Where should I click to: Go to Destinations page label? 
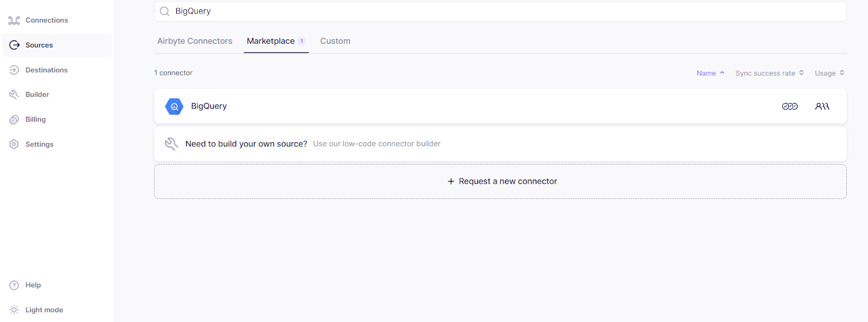pos(47,70)
